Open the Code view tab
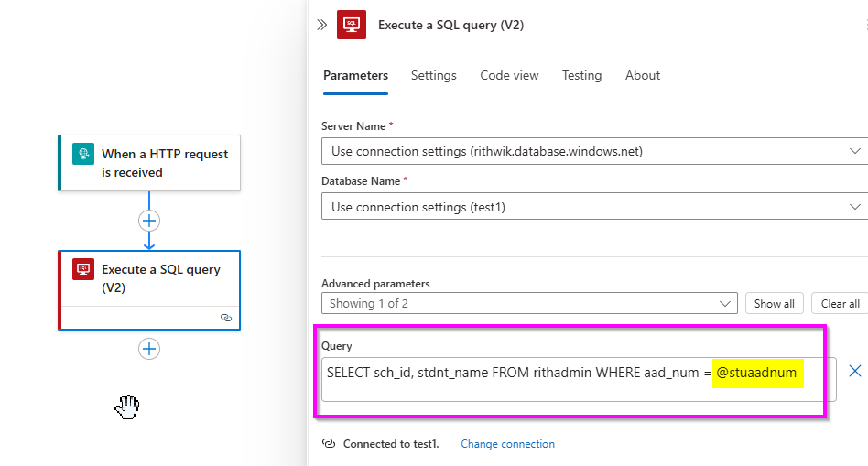 pyautogui.click(x=509, y=75)
